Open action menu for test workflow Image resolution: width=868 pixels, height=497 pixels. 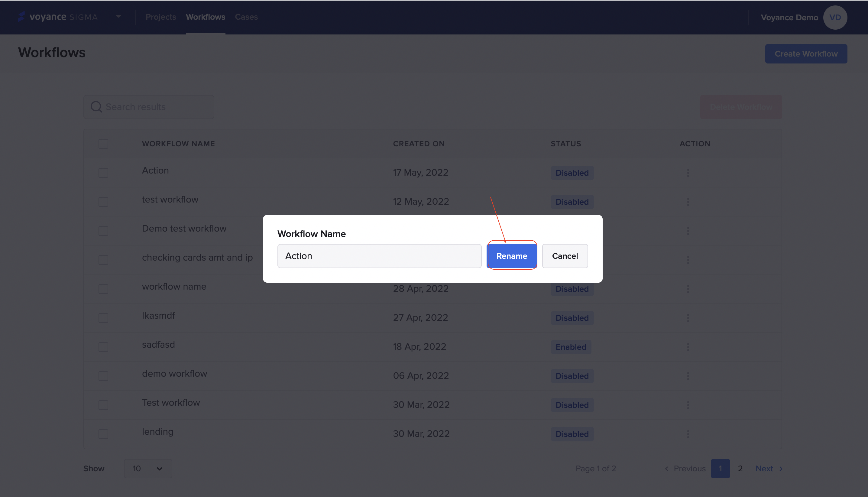tap(688, 202)
